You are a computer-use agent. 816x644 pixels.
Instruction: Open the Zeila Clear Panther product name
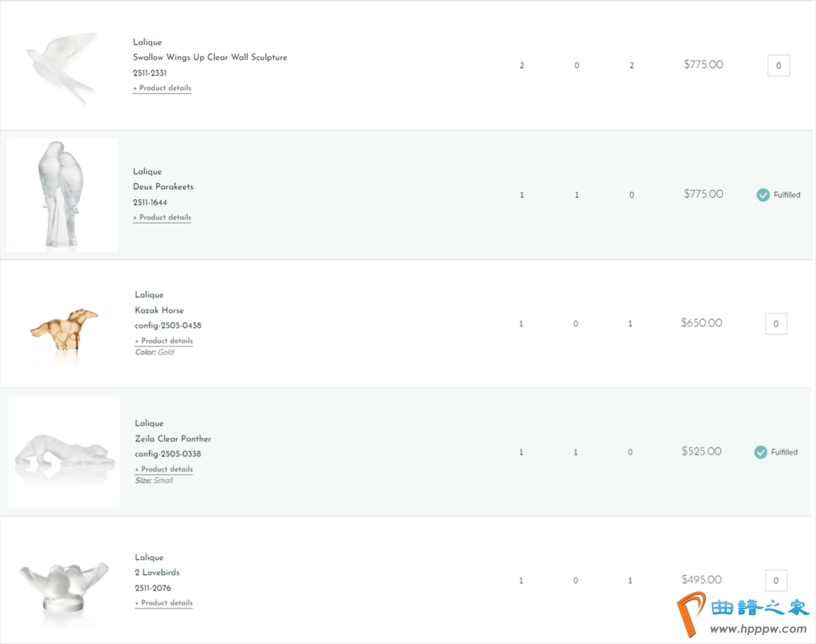tap(173, 439)
